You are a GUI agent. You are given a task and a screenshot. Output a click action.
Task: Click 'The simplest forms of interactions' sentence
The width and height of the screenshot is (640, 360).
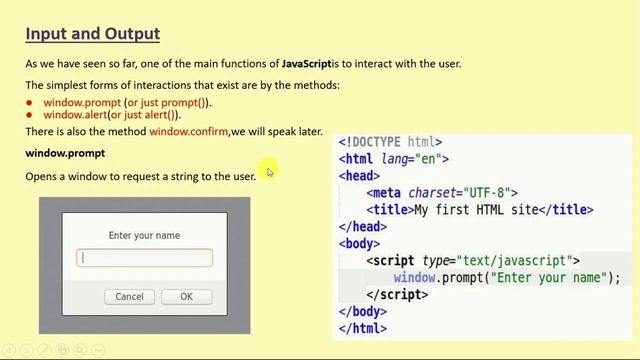point(182,85)
